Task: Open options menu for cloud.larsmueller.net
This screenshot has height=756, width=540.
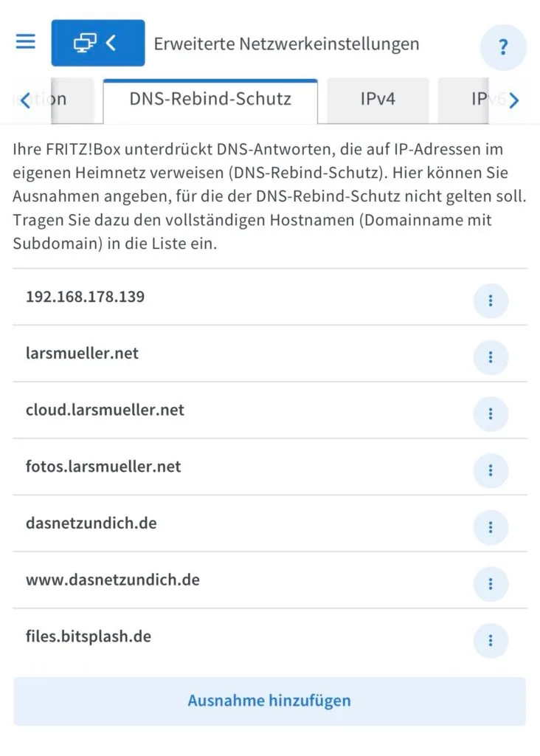Action: (x=491, y=413)
